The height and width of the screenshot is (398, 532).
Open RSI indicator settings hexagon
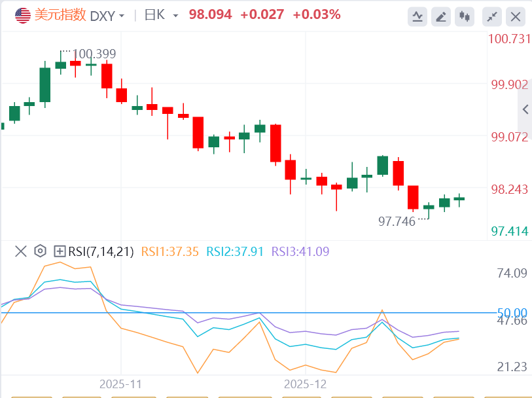pyautogui.click(x=40, y=251)
